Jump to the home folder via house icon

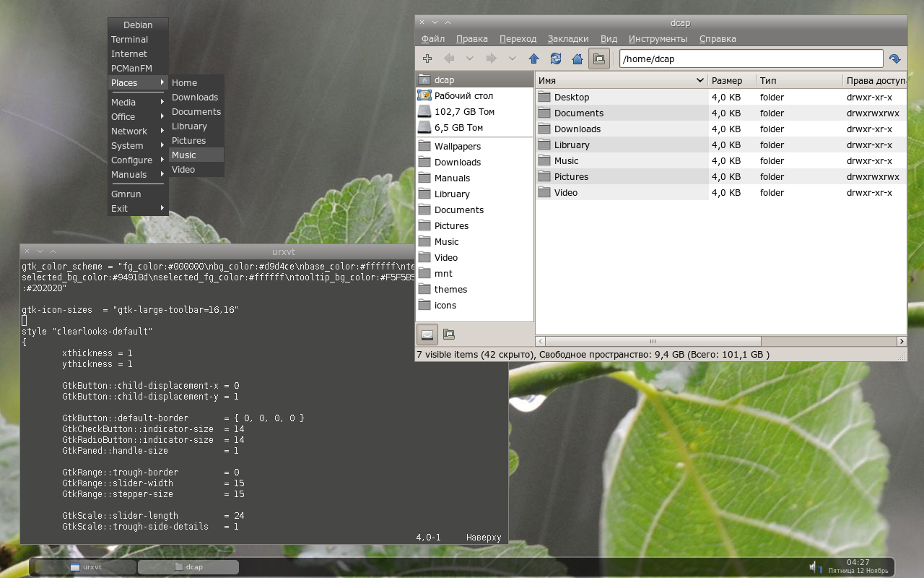click(577, 59)
